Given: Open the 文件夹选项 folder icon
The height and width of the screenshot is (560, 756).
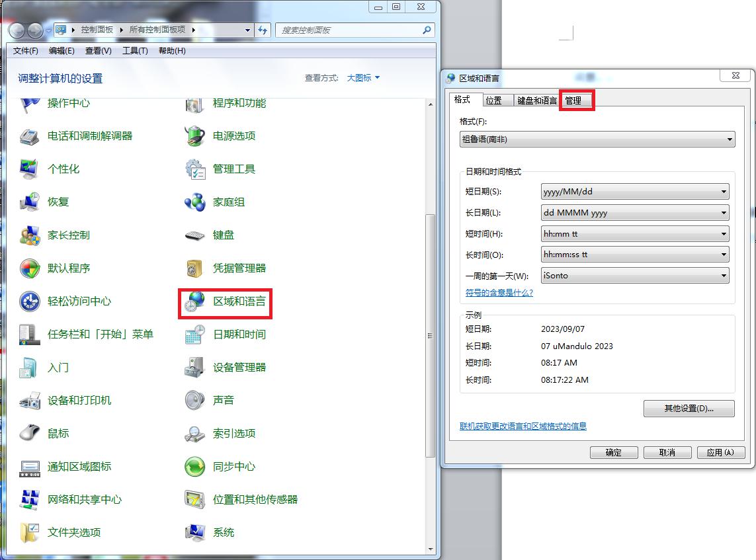Looking at the screenshot, I should point(30,532).
